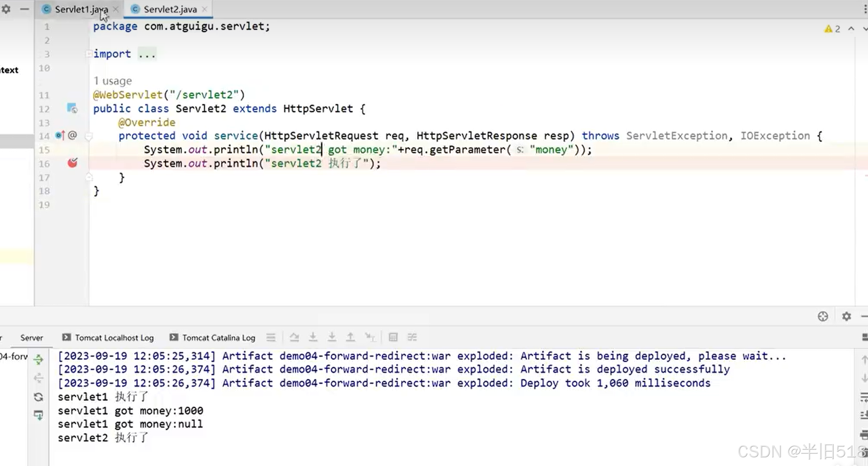
Task: Click the 'ServletException' in throws clause
Action: [677, 136]
